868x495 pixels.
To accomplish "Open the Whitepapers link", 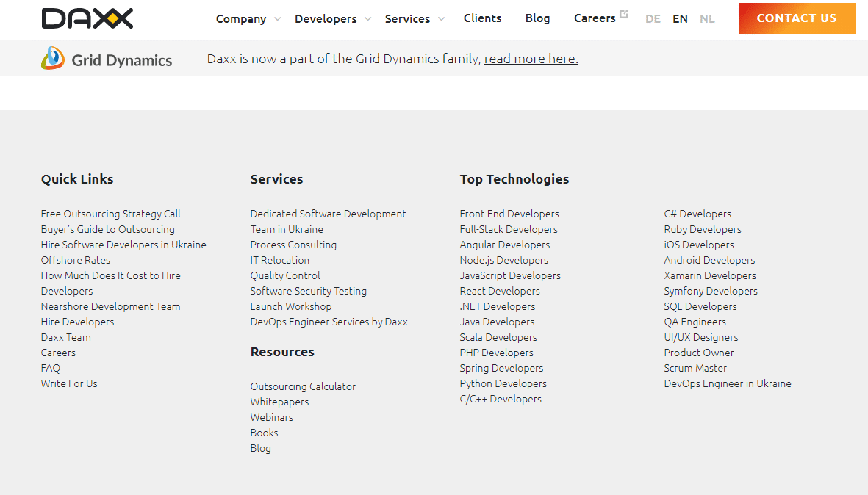I will 279,402.
